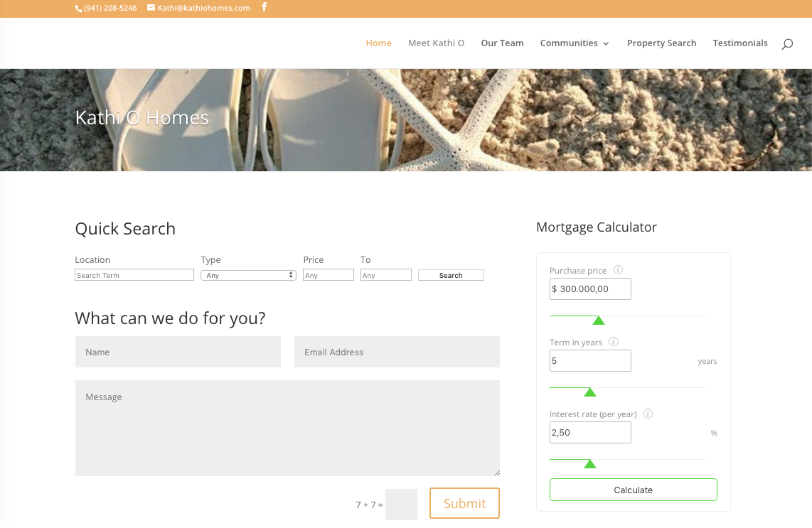Focus the Email Address field
Viewport: 812px width, 528px height.
click(397, 352)
